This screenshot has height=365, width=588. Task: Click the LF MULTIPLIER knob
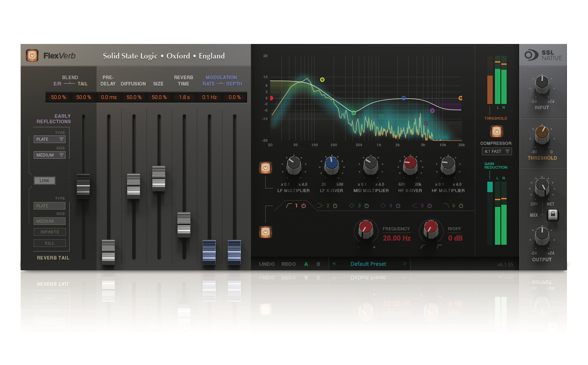(x=294, y=165)
